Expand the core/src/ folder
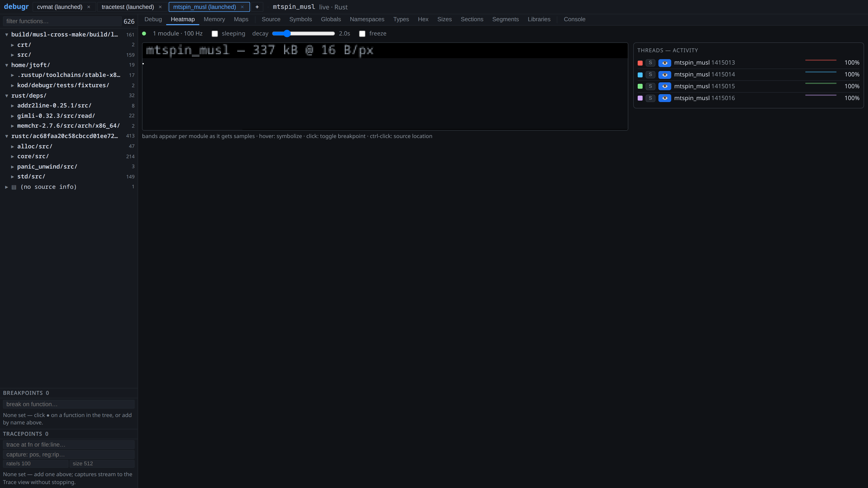 coord(13,156)
